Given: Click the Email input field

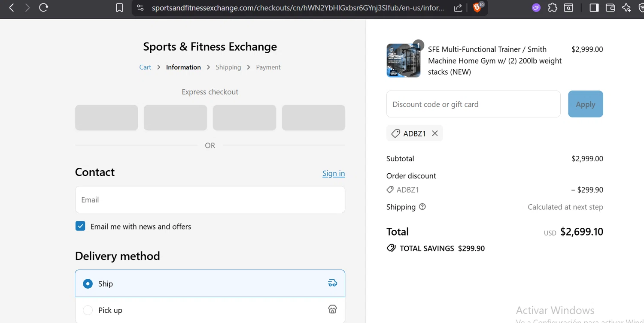Looking at the screenshot, I should tap(210, 199).
